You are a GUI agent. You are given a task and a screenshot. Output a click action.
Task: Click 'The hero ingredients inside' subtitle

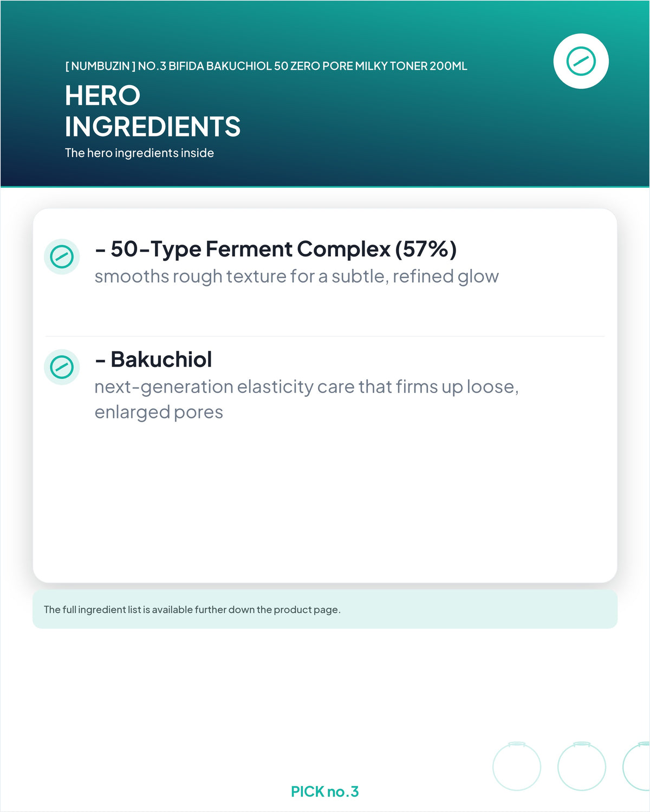point(139,153)
